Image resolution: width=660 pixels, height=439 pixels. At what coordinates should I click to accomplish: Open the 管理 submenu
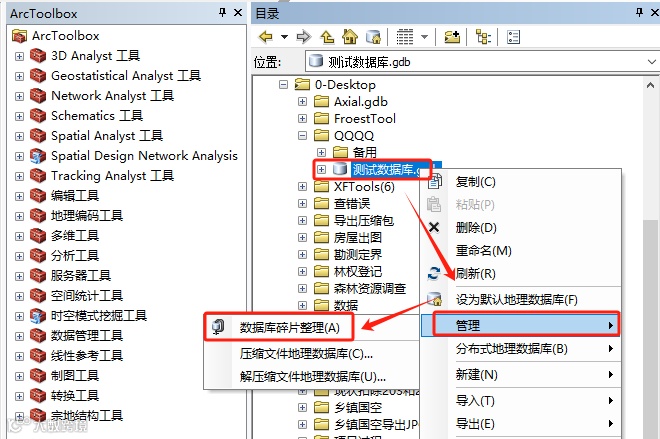[x=521, y=325]
